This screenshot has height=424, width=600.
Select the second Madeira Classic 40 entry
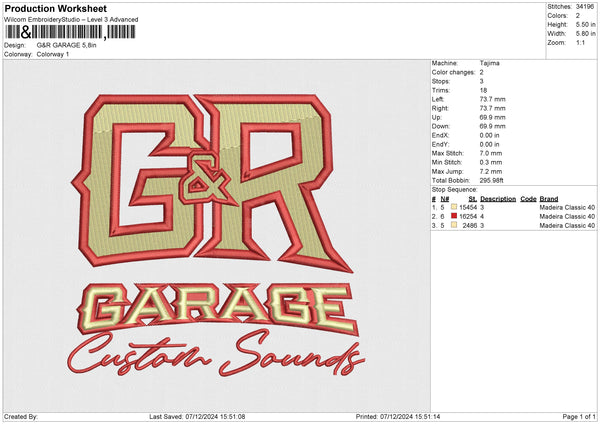click(x=567, y=216)
